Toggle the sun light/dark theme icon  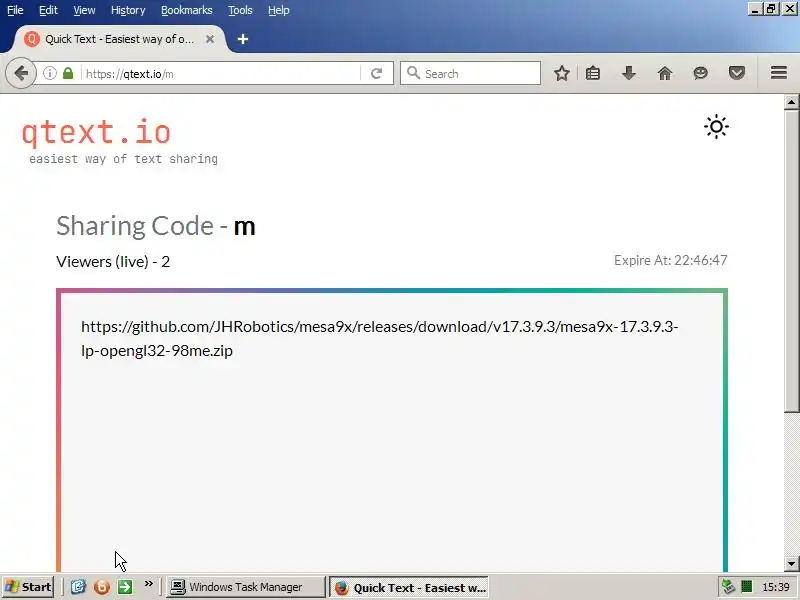716,127
